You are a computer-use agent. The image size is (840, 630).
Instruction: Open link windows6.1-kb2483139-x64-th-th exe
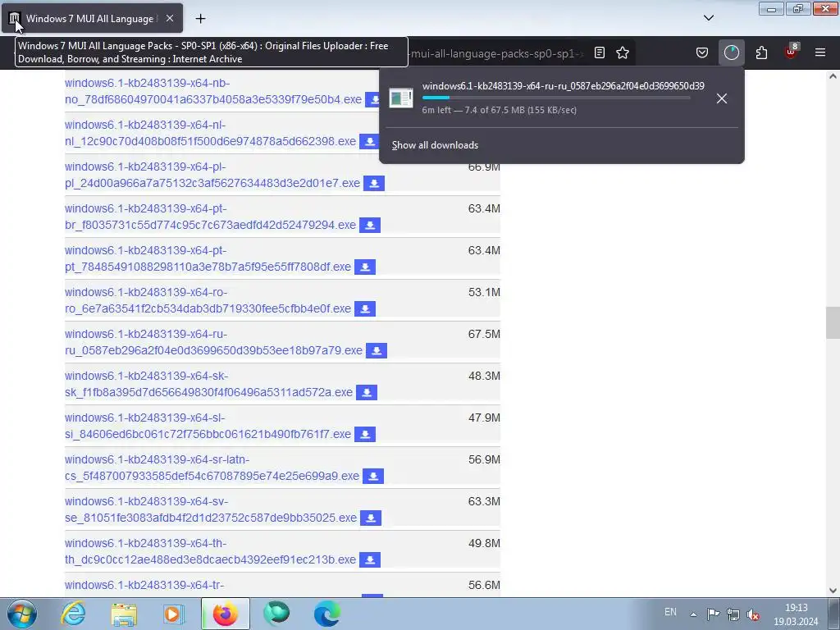point(210,550)
